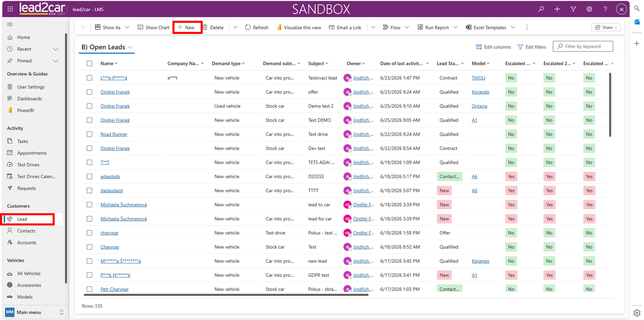
Task: Check the row for adasdads lead
Action: click(x=89, y=177)
